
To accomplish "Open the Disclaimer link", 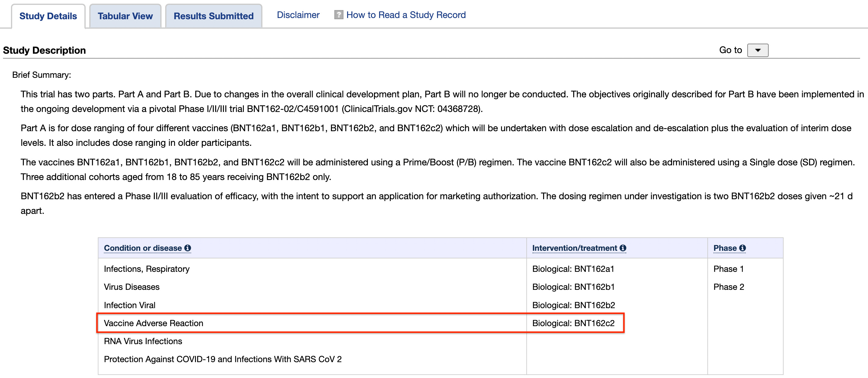I will pos(298,15).
